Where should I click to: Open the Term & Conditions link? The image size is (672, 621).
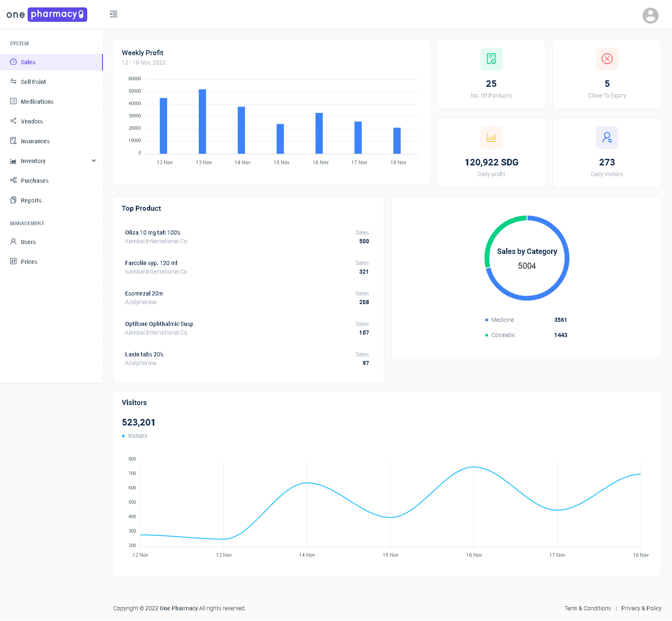(588, 608)
